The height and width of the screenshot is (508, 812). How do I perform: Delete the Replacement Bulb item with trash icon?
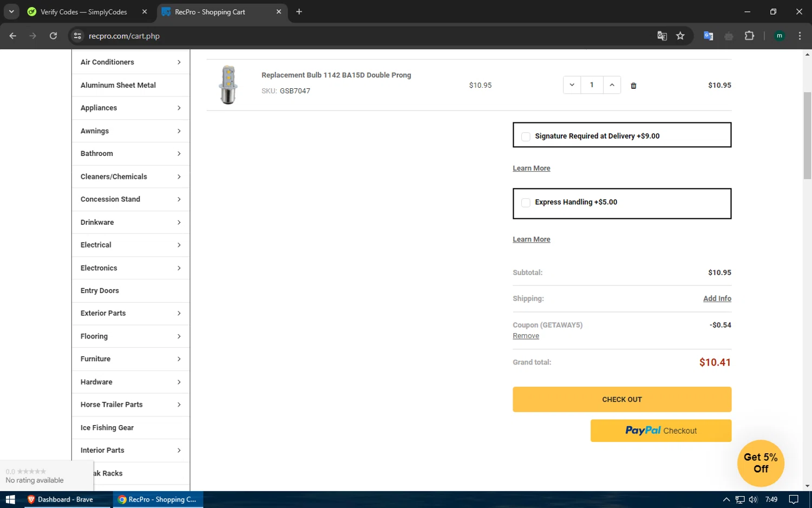coord(633,86)
